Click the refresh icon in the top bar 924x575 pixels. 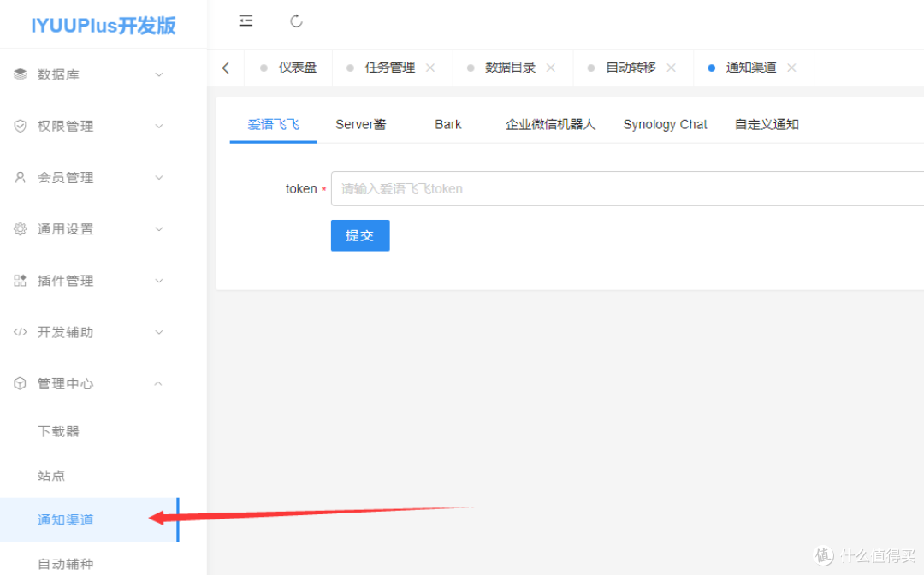(x=296, y=21)
